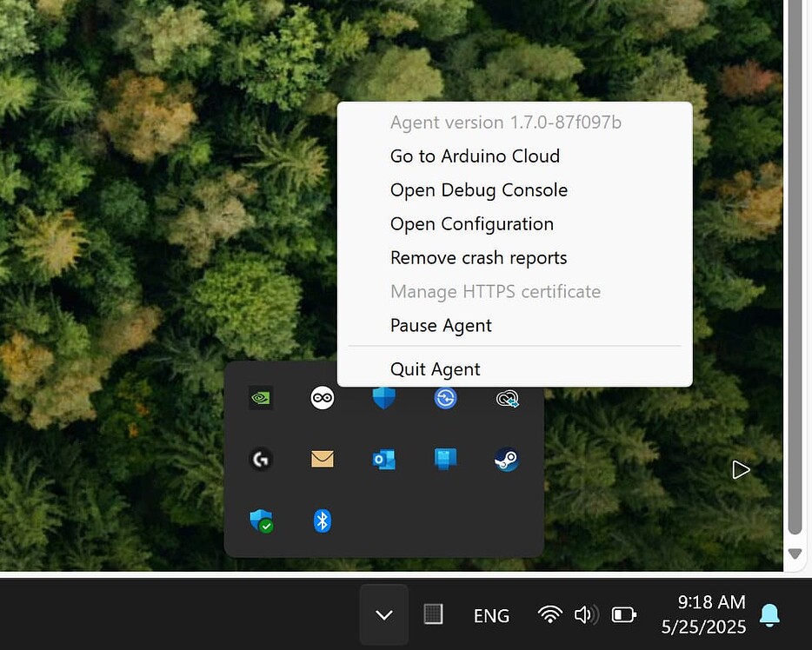Viewport: 812px width, 650px height.
Task: Open Outlook from the system tray
Action: tap(383, 459)
